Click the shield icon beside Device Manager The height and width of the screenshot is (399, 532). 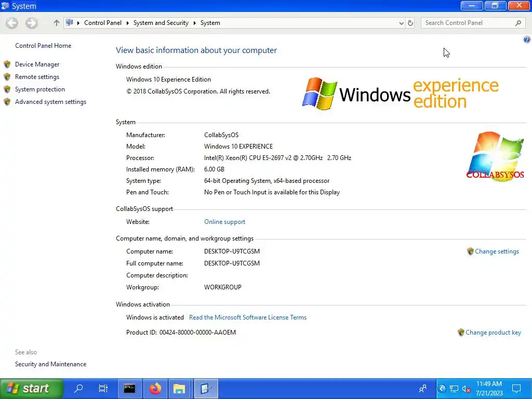(x=7, y=64)
